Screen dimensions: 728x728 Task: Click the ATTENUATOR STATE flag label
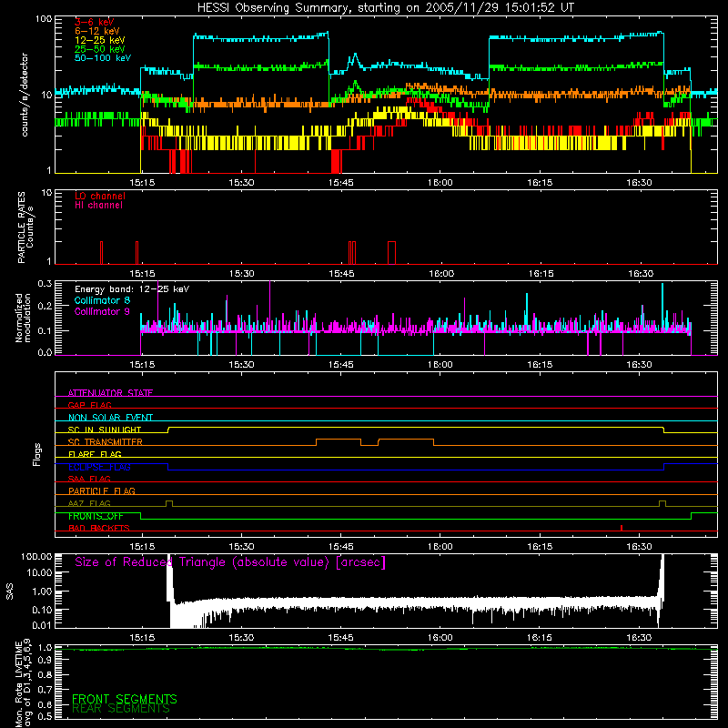tap(110, 393)
